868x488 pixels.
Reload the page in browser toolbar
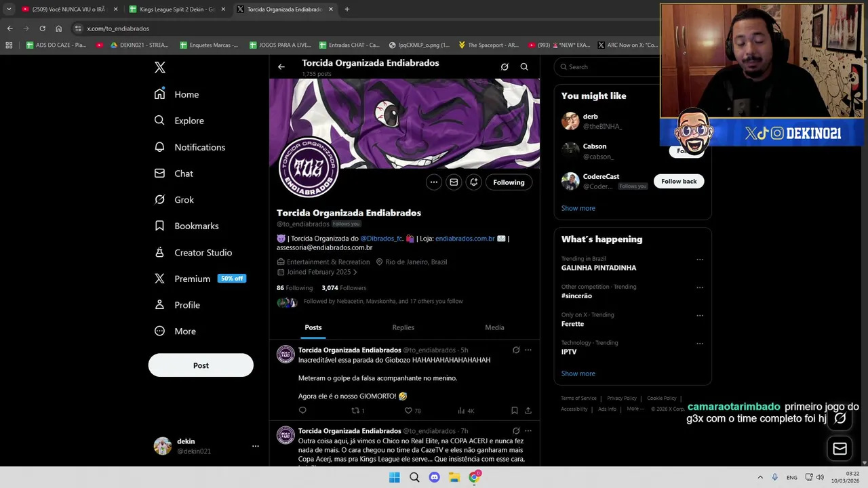pyautogui.click(x=42, y=28)
